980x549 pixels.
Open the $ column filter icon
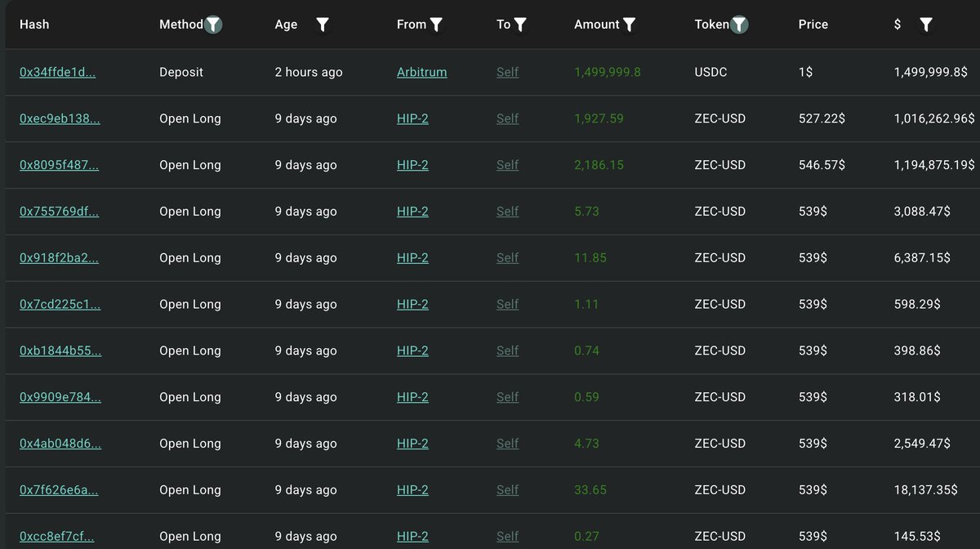(x=925, y=25)
